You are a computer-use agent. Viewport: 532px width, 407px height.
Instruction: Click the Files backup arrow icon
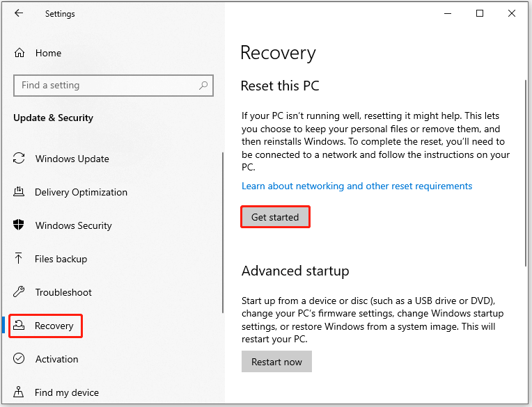[19, 258]
